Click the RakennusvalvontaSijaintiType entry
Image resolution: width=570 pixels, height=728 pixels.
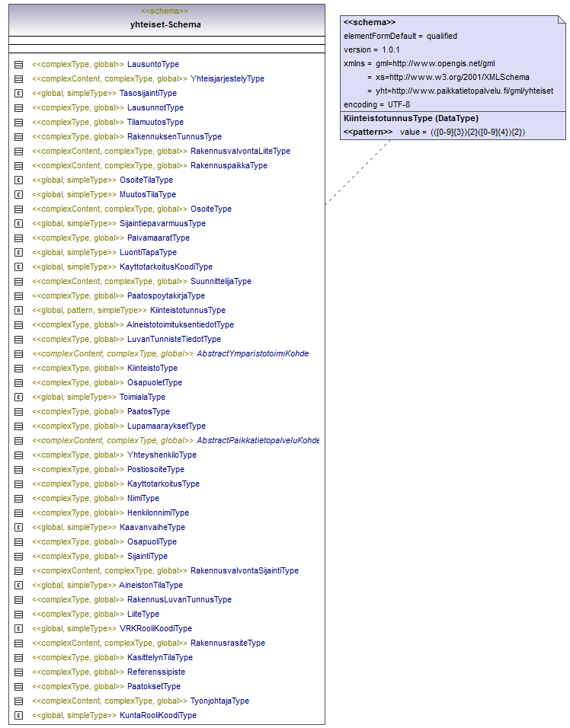[x=244, y=571]
